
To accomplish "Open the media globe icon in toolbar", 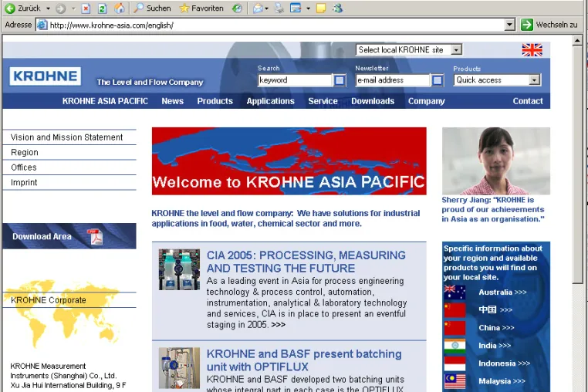I will (237, 8).
